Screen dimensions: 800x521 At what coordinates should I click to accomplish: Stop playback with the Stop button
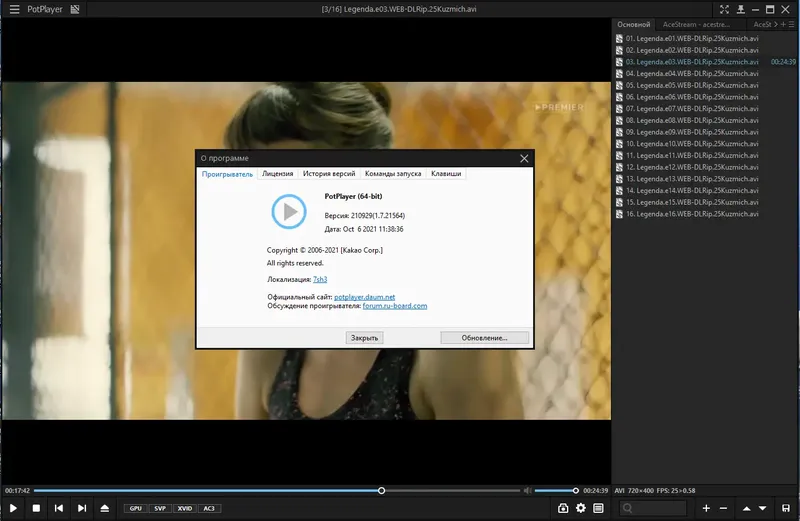click(36, 508)
